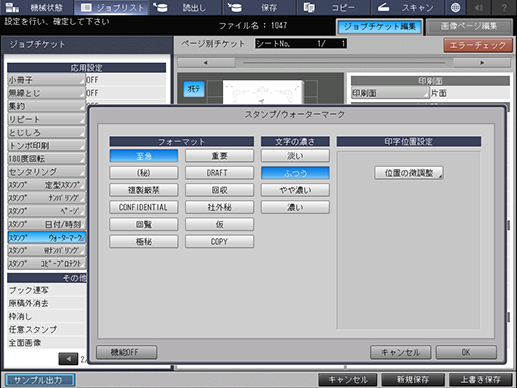Click the 機能OFF button
The height and width of the screenshot is (388, 517).
[x=126, y=352]
